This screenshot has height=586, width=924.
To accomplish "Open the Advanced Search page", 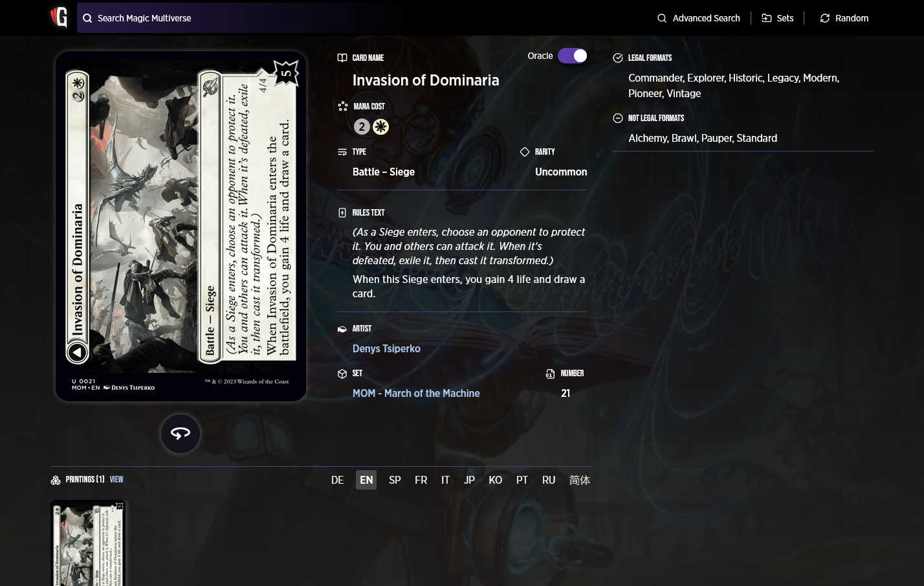I will point(706,18).
